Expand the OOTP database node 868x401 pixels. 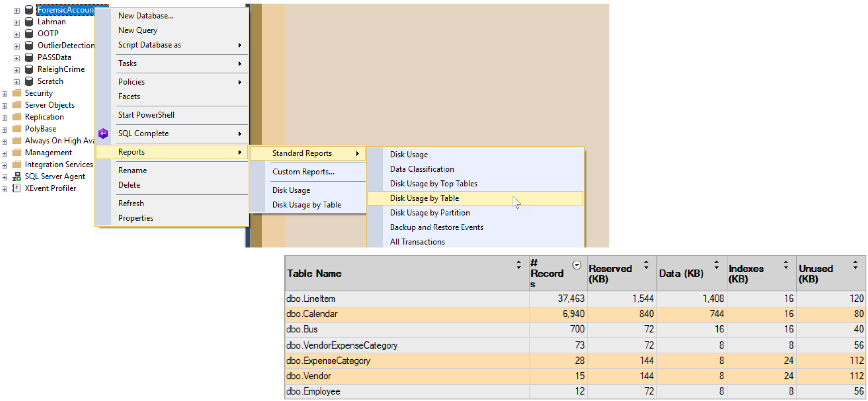coord(16,34)
